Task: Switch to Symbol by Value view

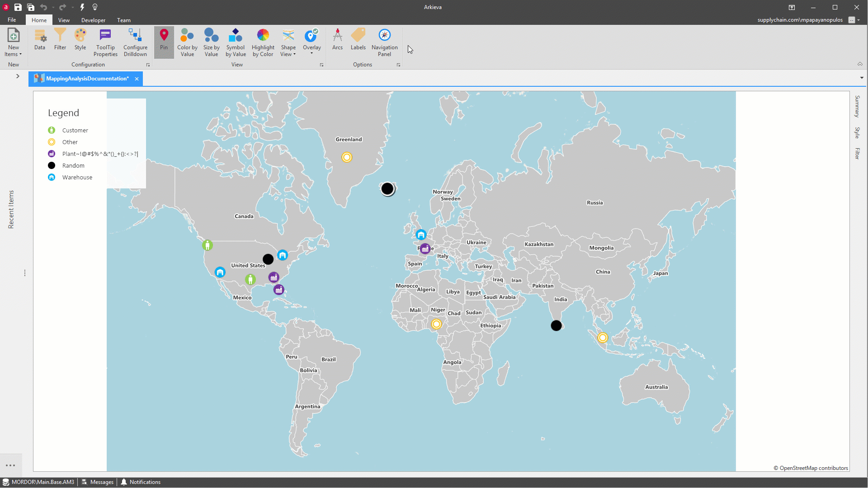Action: [x=236, y=42]
